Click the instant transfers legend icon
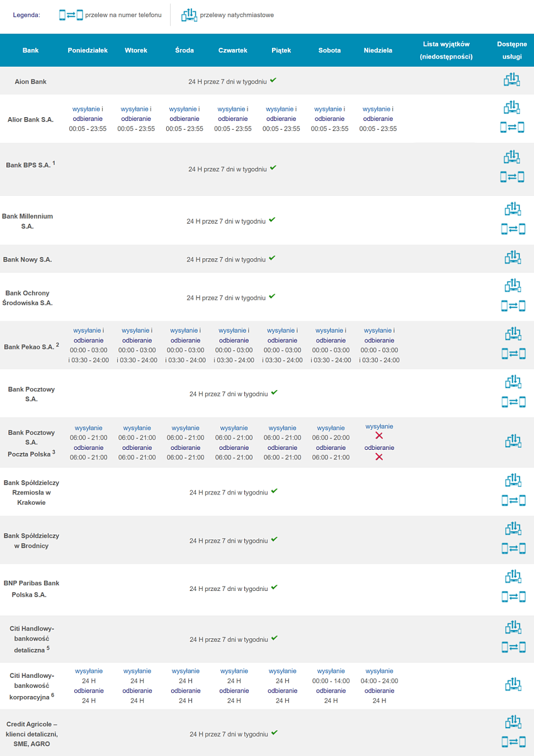 tap(189, 14)
